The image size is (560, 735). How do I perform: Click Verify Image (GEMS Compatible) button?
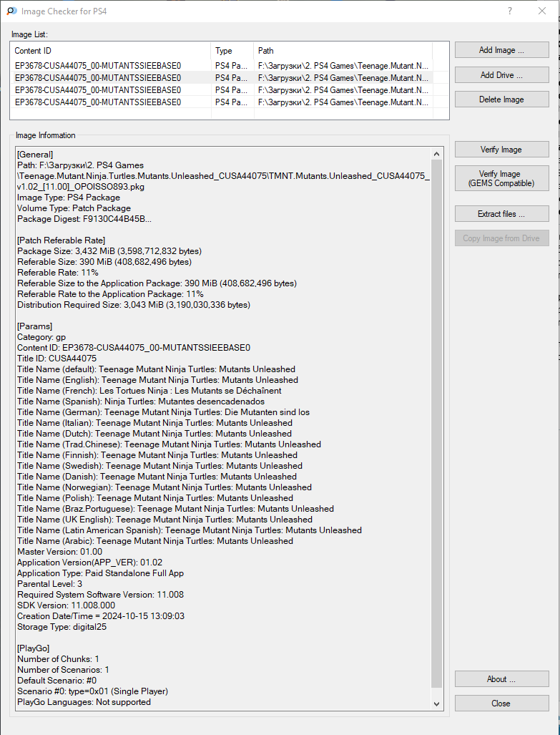501,179
